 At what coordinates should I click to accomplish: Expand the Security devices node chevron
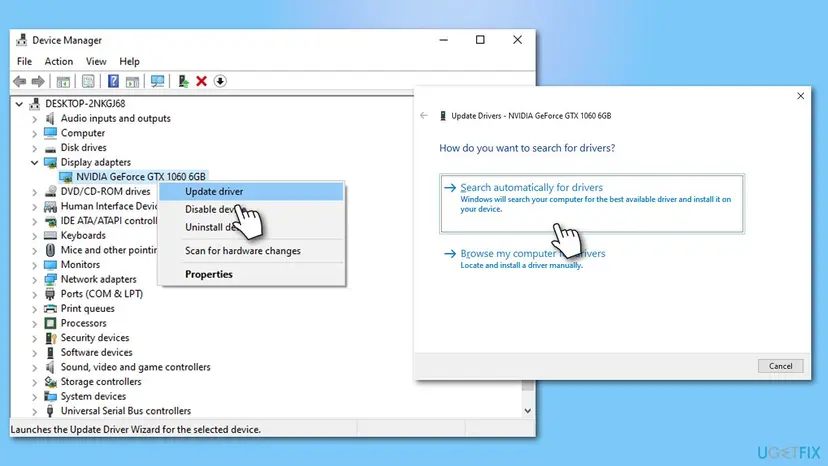tap(34, 338)
